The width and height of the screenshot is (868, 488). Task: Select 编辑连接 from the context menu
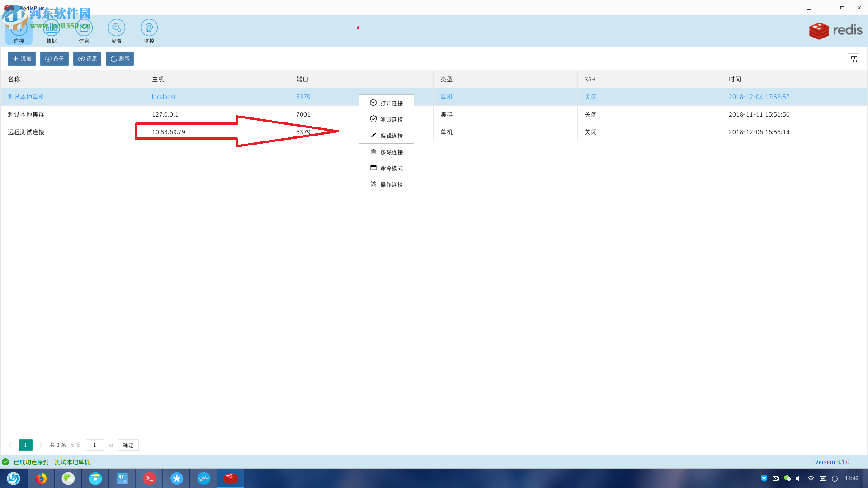[x=387, y=136]
